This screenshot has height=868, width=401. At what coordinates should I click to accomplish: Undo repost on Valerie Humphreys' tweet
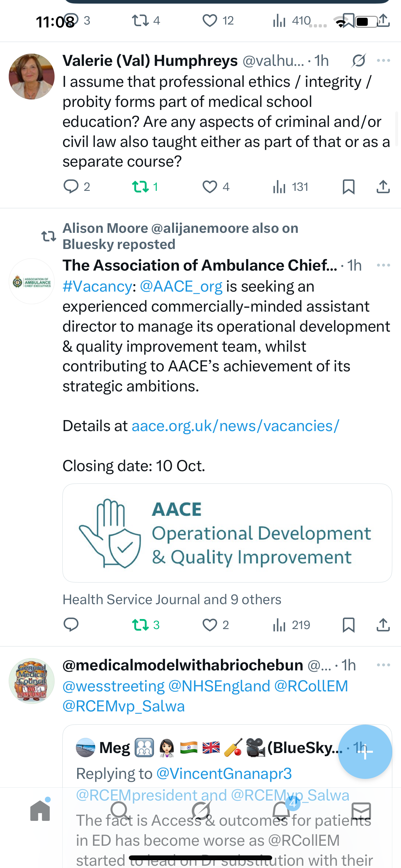click(x=140, y=186)
